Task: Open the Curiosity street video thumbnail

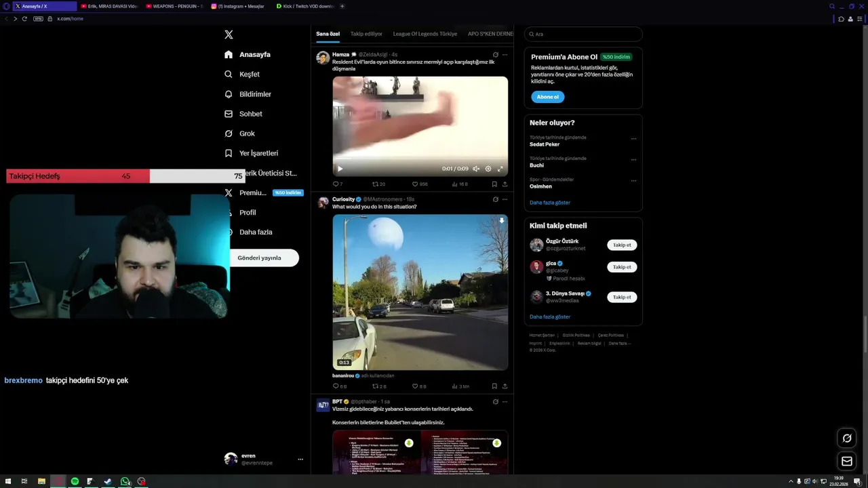Action: 420,292
